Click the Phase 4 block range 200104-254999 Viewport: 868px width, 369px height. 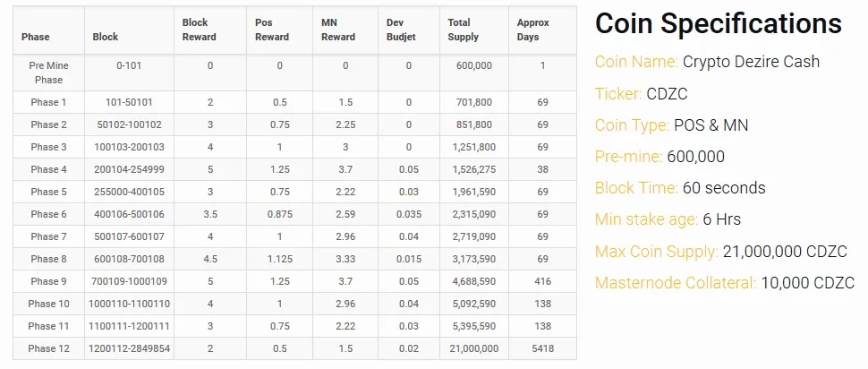pos(129,169)
